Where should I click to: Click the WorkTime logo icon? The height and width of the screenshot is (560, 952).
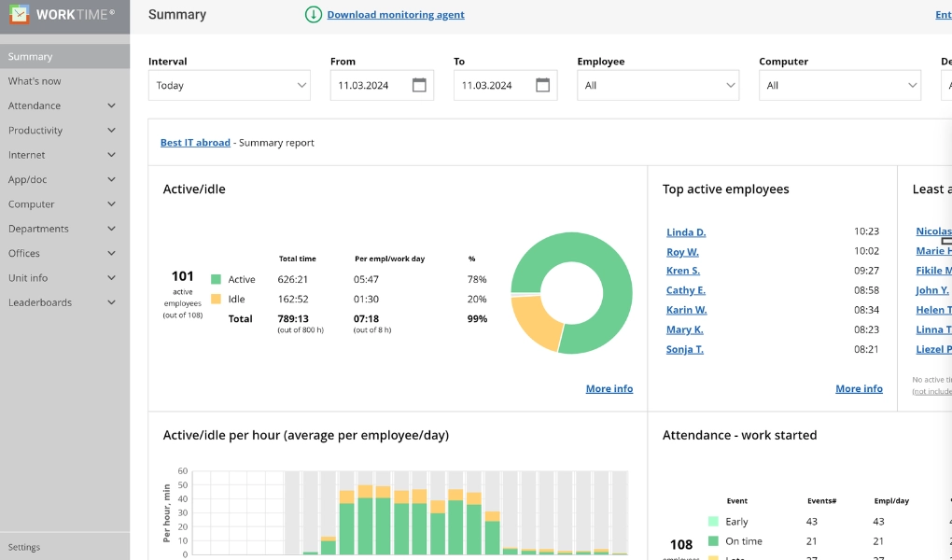click(x=19, y=14)
